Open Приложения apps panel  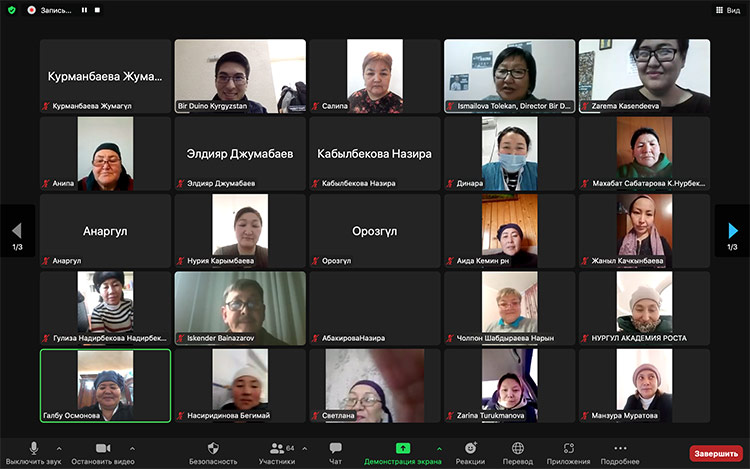(x=569, y=452)
